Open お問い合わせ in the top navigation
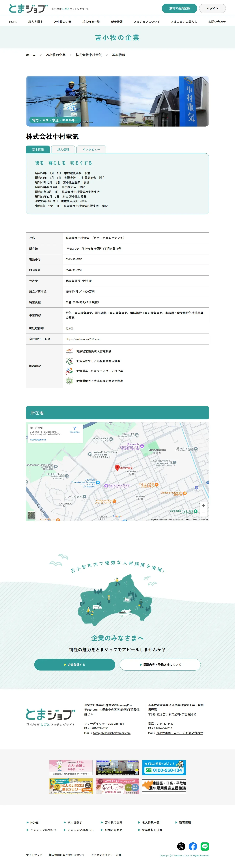The height and width of the screenshot is (868, 235). [217, 22]
